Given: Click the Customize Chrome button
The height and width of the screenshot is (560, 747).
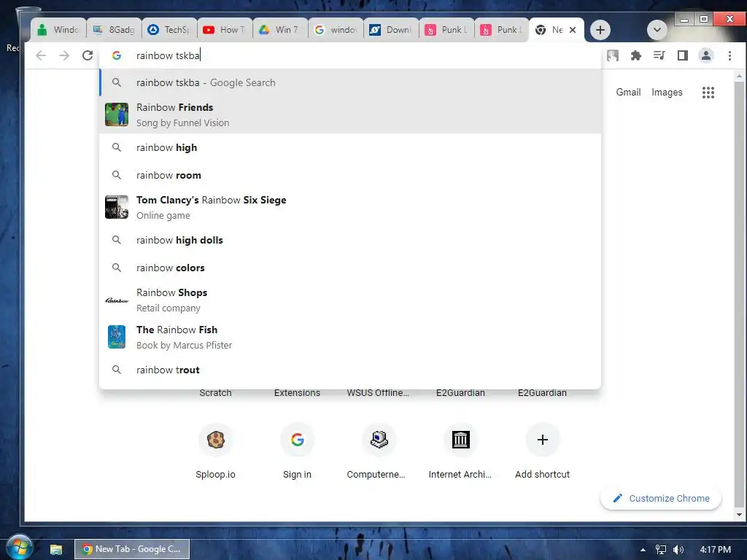Looking at the screenshot, I should click(x=661, y=499).
